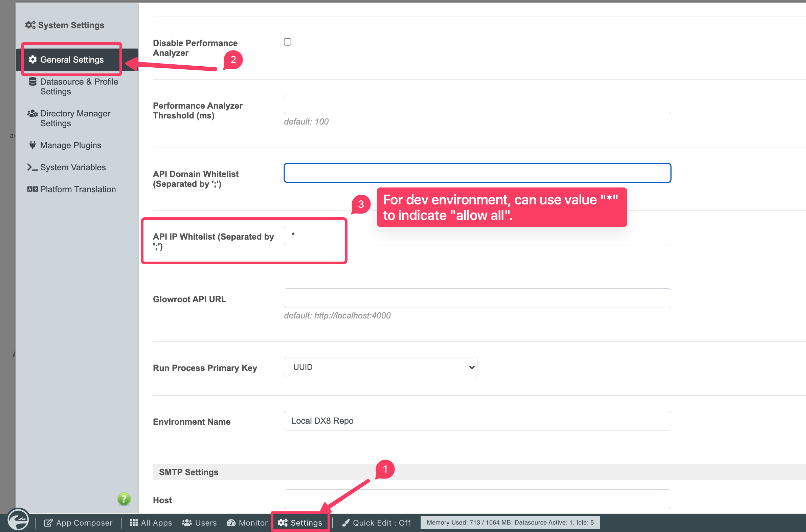Click the Environment Name text field
The height and width of the screenshot is (532, 806).
click(x=477, y=421)
